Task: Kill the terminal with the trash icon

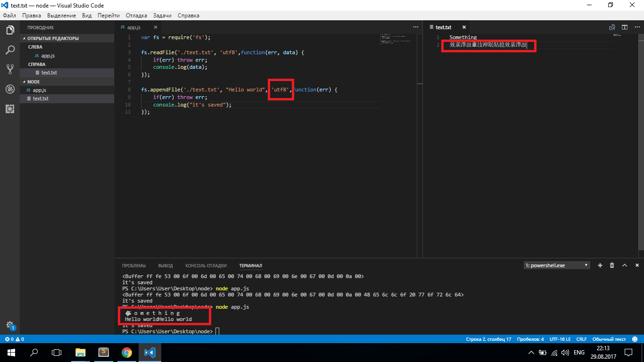Action: pos(612,265)
